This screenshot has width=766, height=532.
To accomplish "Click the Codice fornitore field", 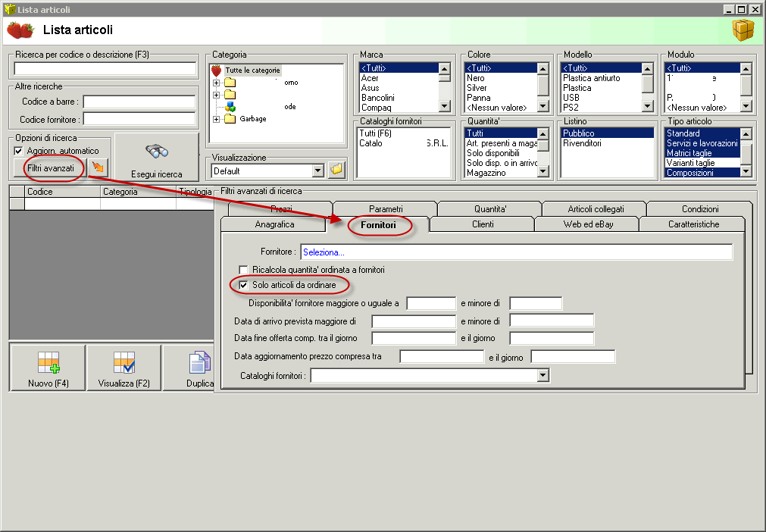I will click(x=139, y=119).
